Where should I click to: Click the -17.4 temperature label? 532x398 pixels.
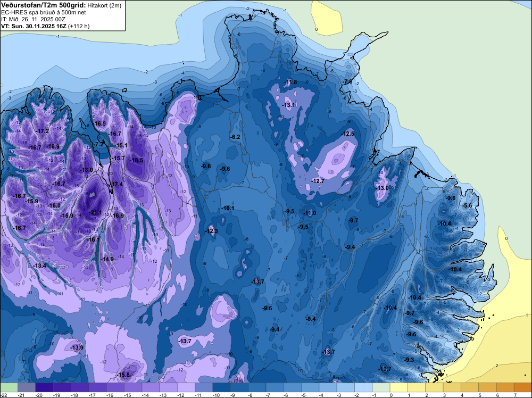[x=117, y=184]
